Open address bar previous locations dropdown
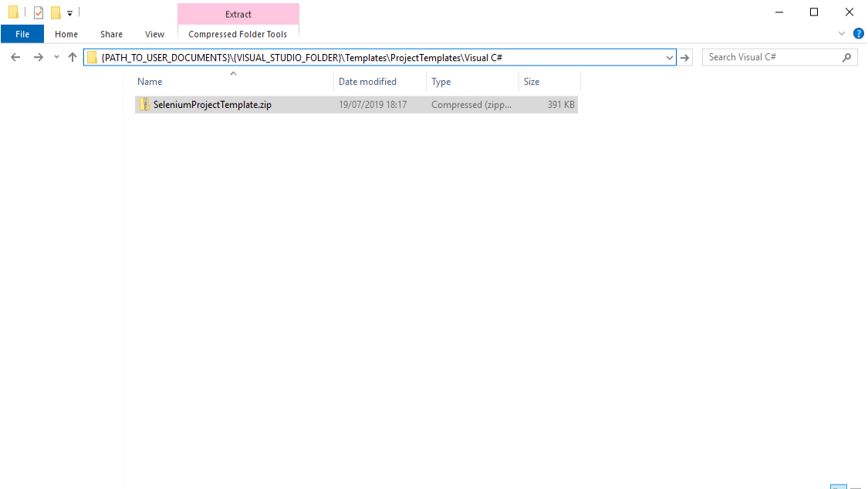Image resolution: width=868 pixels, height=489 pixels. click(x=669, y=57)
